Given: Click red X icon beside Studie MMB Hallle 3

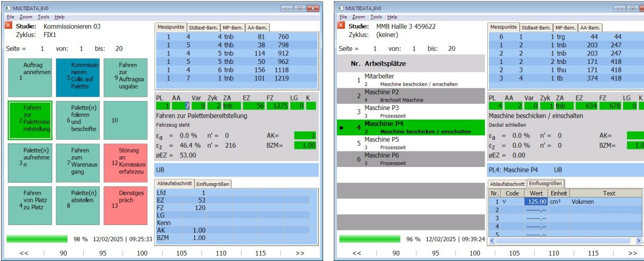Looking at the screenshot, I should pos(342,25).
